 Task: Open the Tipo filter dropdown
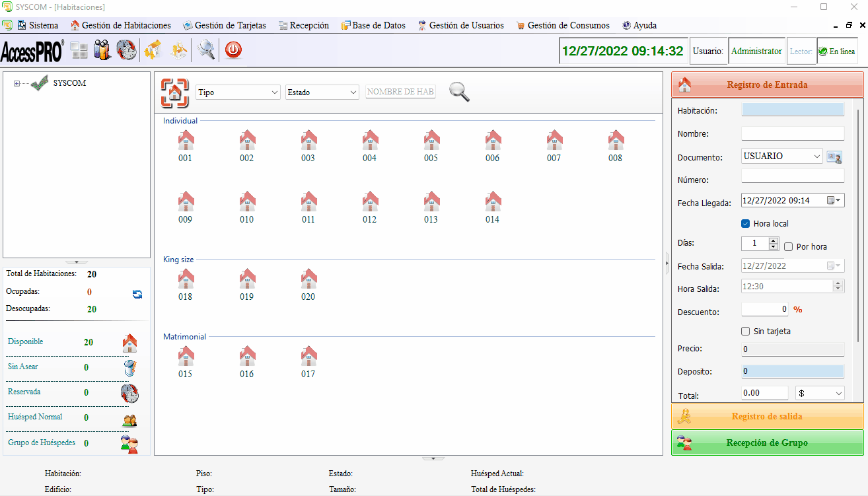[x=238, y=92]
